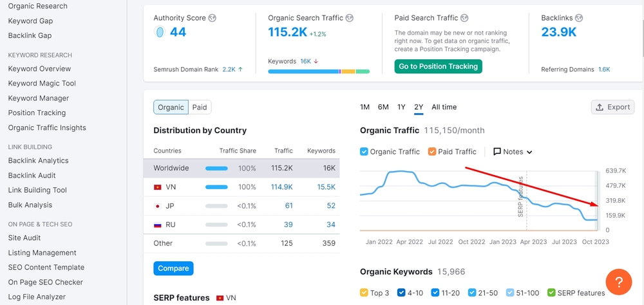Click the keywords position distribution color bar
This screenshot has height=305, width=644.
tap(319, 71)
